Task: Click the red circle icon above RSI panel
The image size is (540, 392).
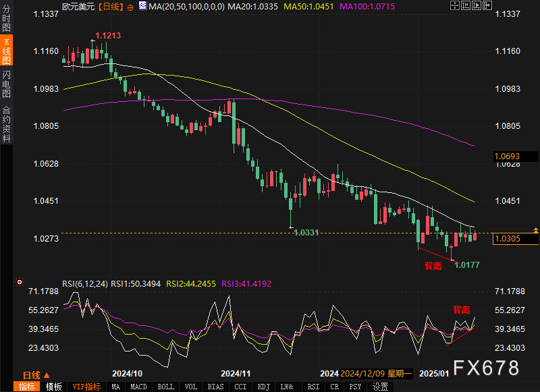Action: point(19,281)
